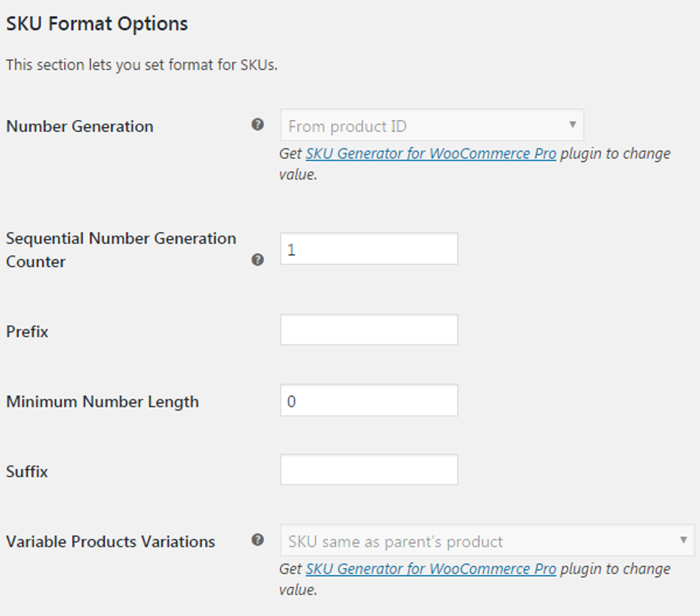This screenshot has height=616, width=700.
Task: Click the section description text about SKU format
Action: point(140,64)
